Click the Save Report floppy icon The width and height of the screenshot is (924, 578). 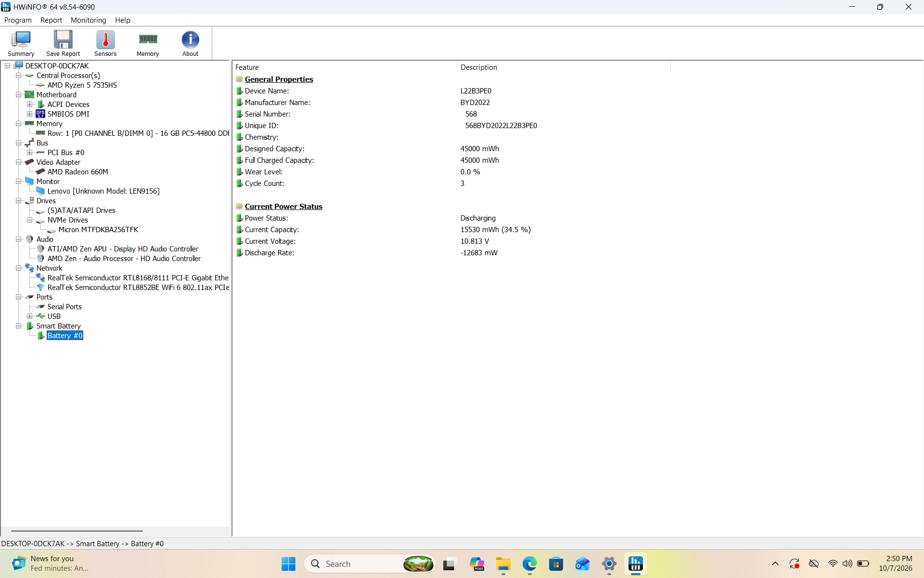click(x=63, y=43)
